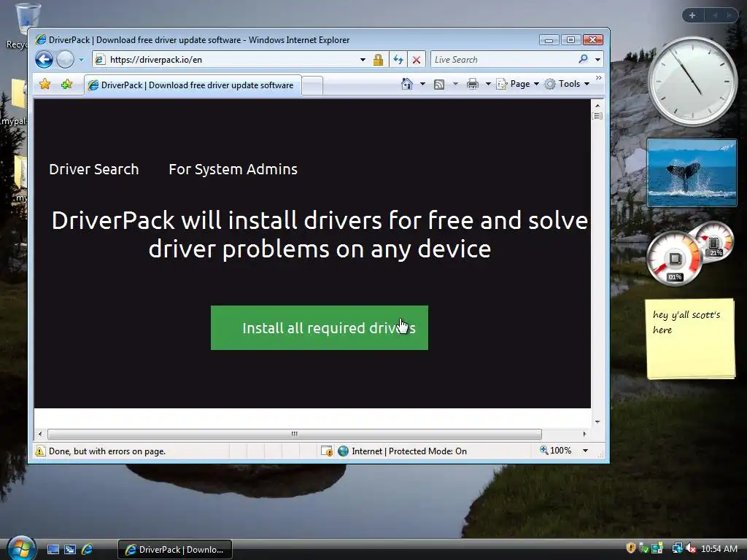Click the analog clock gadget

click(x=693, y=82)
